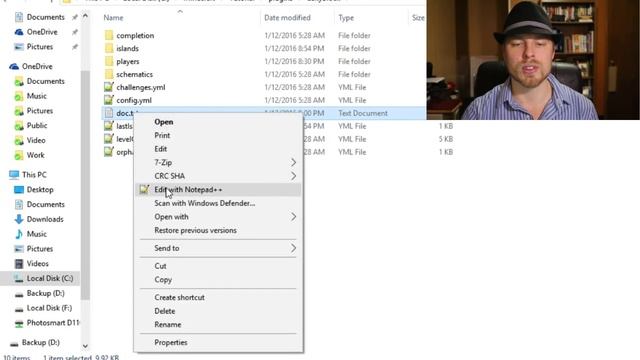Image resolution: width=640 pixels, height=360 pixels.
Task: Choose Print in the context menu
Action: coord(162,135)
